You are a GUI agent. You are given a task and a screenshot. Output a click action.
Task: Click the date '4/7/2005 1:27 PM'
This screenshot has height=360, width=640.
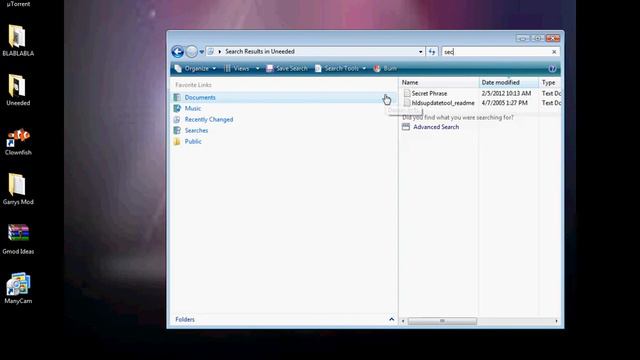click(x=504, y=103)
